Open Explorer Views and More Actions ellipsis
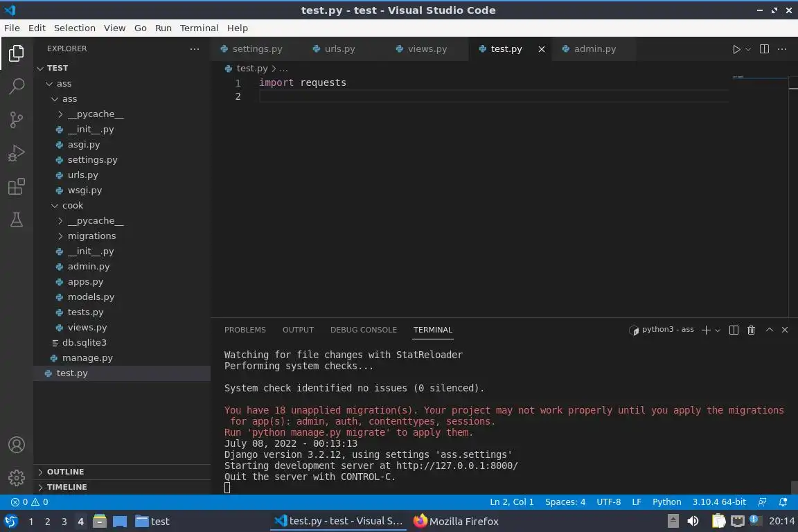Viewport: 798px width, 532px height. click(x=195, y=49)
